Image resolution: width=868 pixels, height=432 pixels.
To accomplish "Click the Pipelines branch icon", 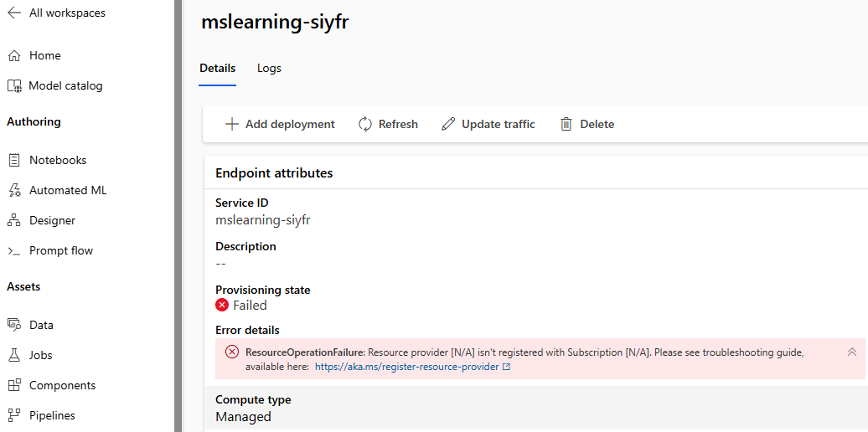I will [14, 415].
